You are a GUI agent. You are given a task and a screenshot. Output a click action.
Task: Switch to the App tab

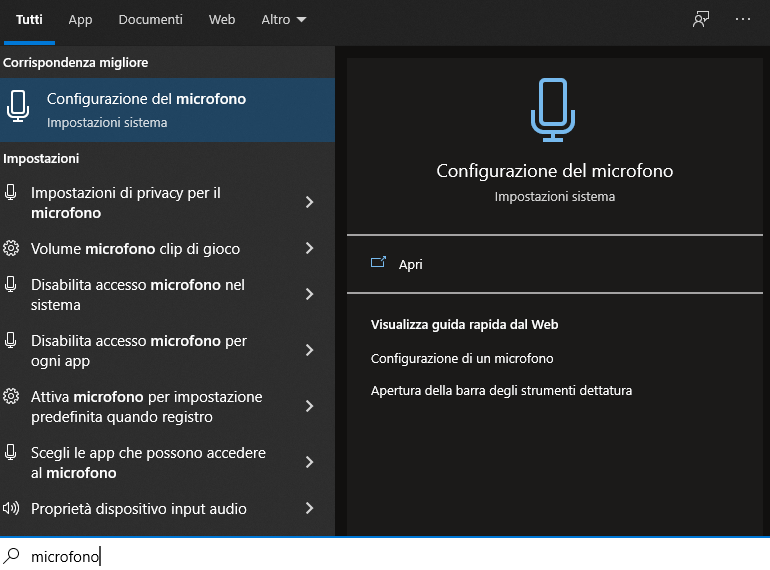click(x=80, y=20)
